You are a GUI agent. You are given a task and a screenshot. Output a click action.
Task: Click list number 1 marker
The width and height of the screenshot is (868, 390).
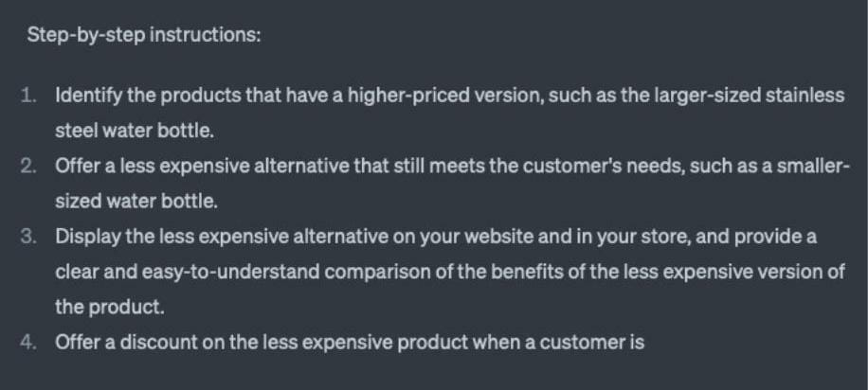pos(28,96)
